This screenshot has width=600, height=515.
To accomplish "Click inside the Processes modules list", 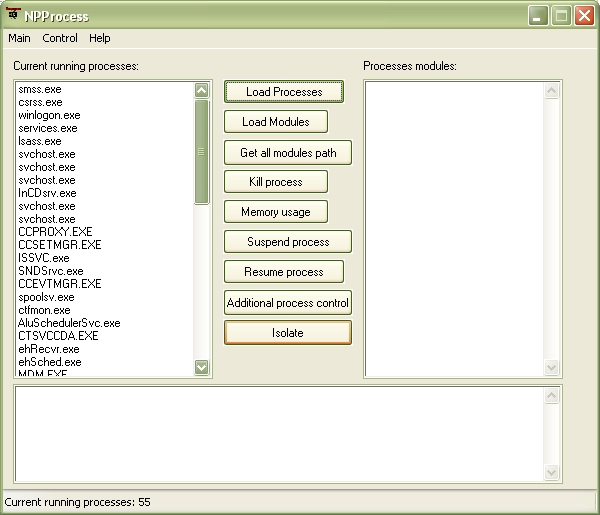I will tap(455, 229).
